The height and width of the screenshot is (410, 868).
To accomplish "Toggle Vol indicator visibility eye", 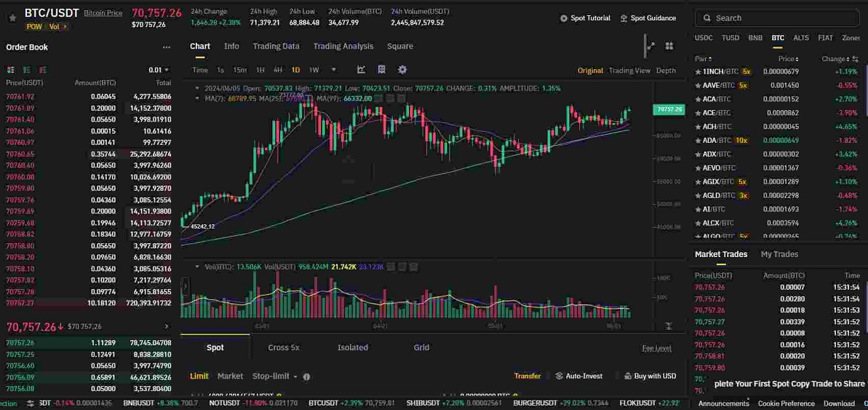I will (x=391, y=267).
